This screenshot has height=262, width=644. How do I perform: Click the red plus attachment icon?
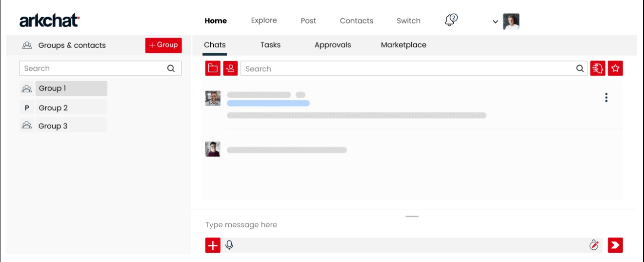pos(213,245)
